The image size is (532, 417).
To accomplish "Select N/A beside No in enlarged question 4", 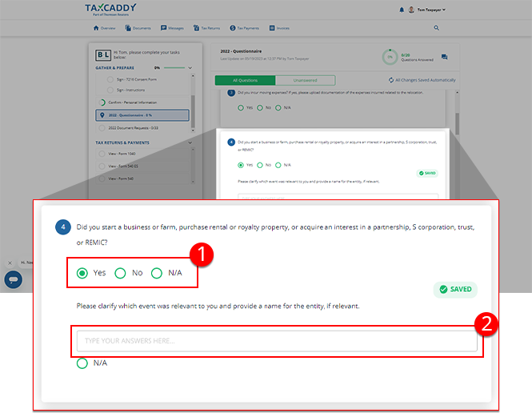I will coord(157,273).
